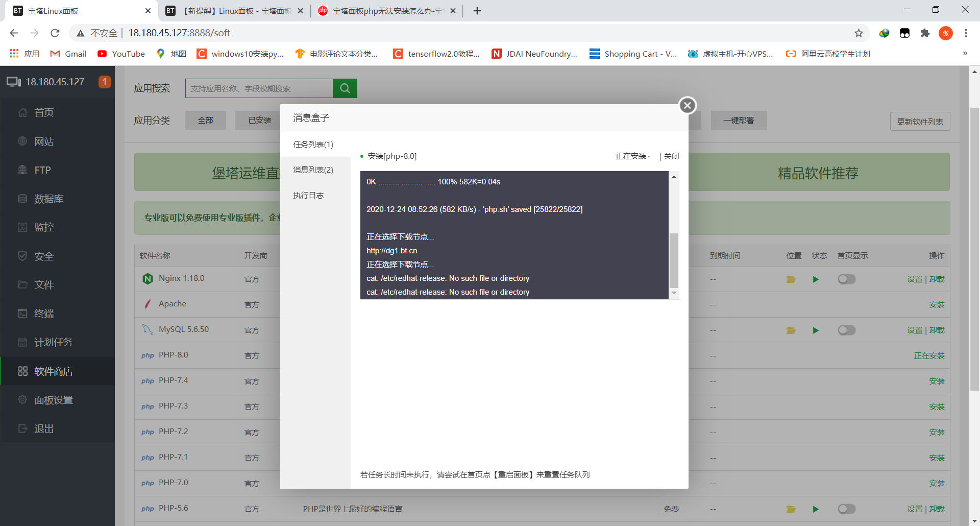The height and width of the screenshot is (526, 980).
Task: Click the 全部 category button
Action: [206, 121]
